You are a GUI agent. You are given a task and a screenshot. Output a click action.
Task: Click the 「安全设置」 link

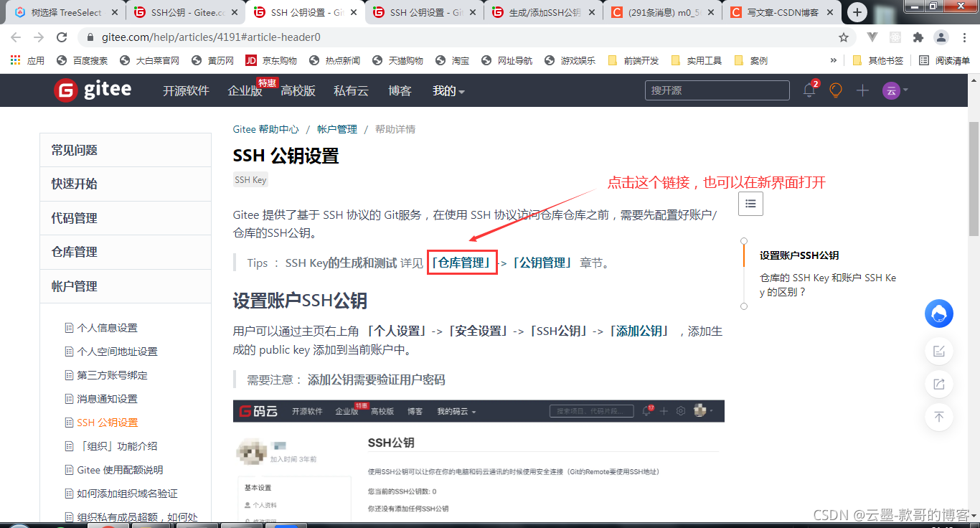pos(479,331)
